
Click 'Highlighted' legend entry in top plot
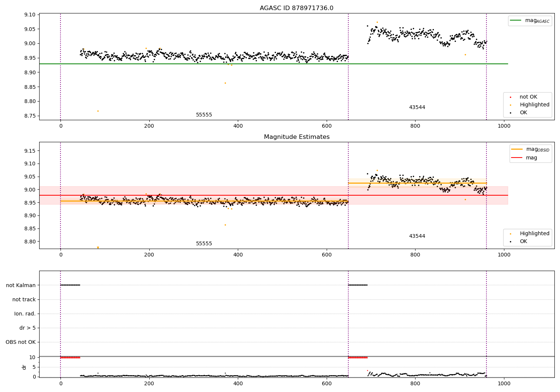click(x=530, y=105)
